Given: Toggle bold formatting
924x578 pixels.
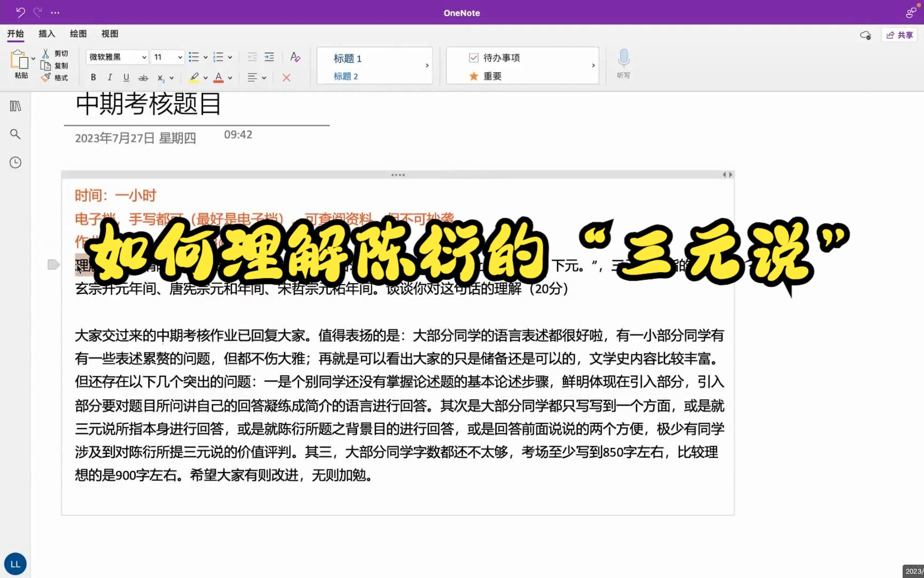Looking at the screenshot, I should point(94,78).
